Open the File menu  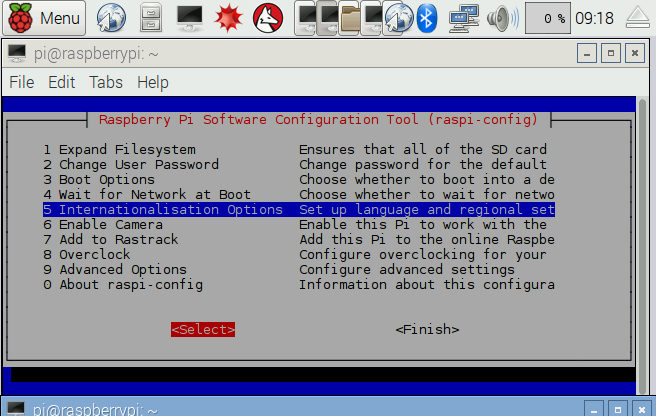tap(22, 82)
